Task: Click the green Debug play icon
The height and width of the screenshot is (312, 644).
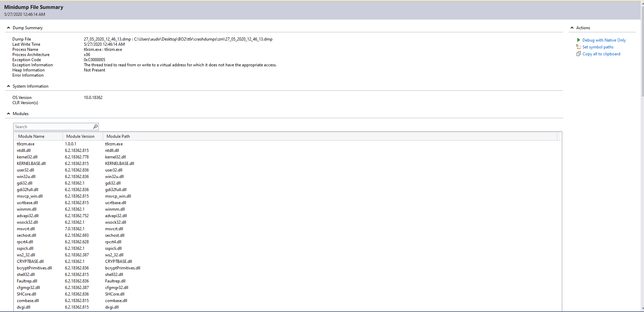Action: click(578, 40)
